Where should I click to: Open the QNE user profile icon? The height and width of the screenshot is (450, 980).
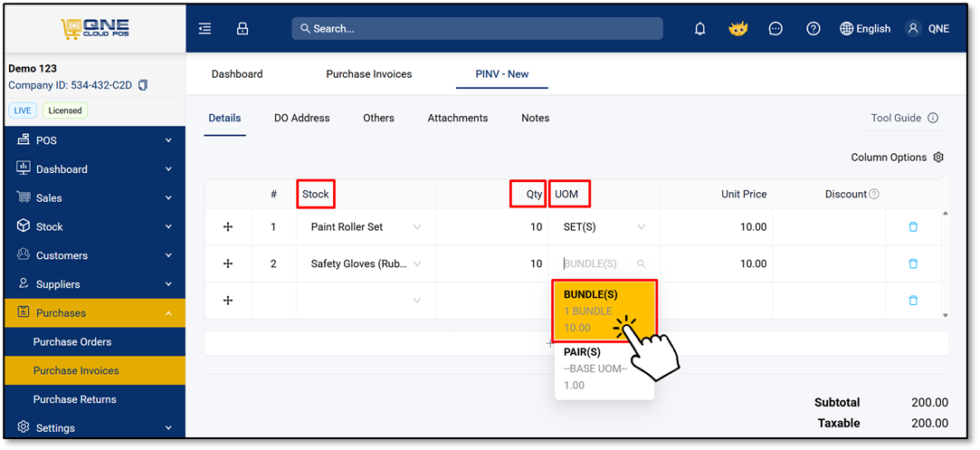click(x=914, y=29)
